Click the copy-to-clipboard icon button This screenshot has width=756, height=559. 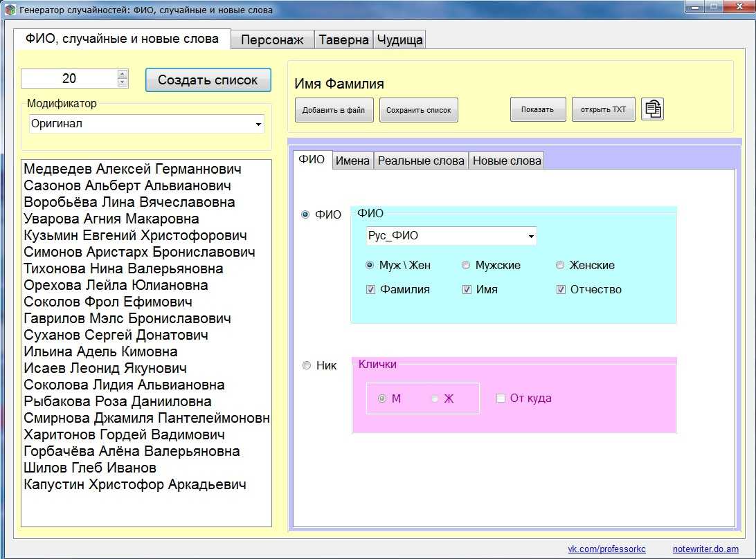[x=652, y=109]
